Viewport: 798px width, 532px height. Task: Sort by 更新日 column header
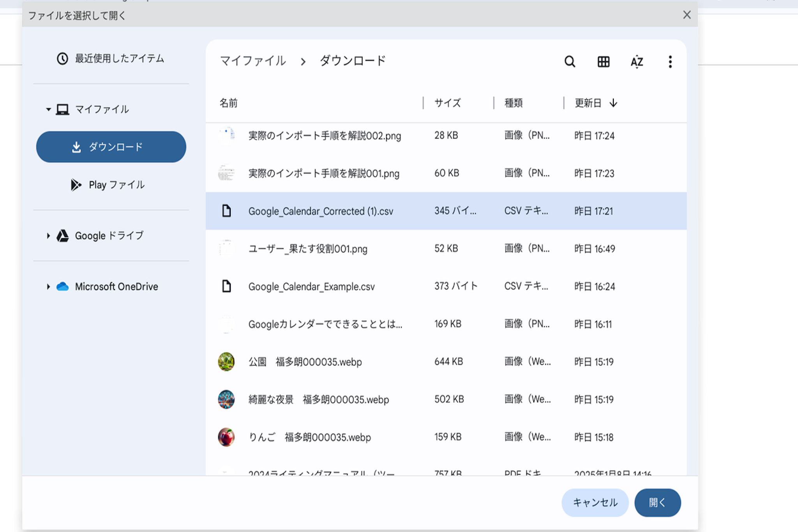(x=588, y=103)
